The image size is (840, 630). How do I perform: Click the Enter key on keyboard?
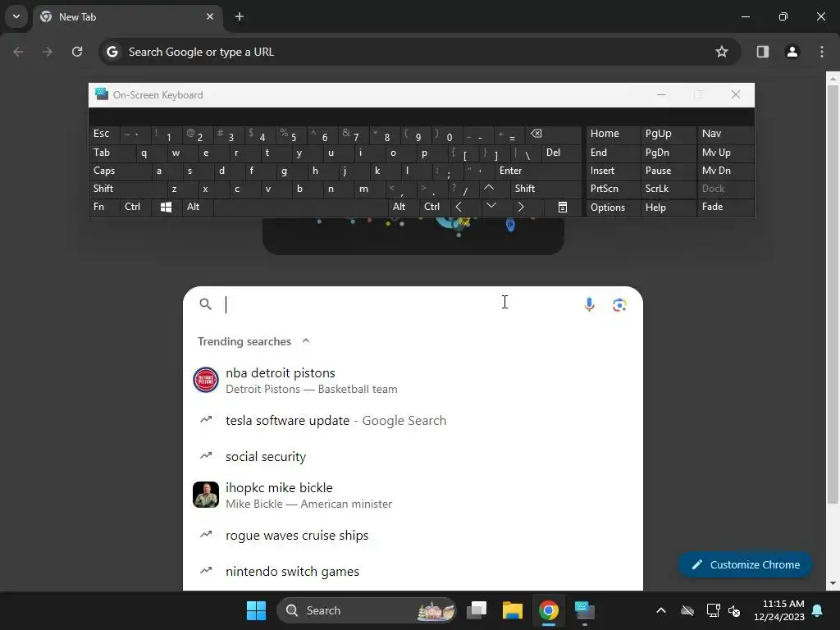(x=538, y=171)
